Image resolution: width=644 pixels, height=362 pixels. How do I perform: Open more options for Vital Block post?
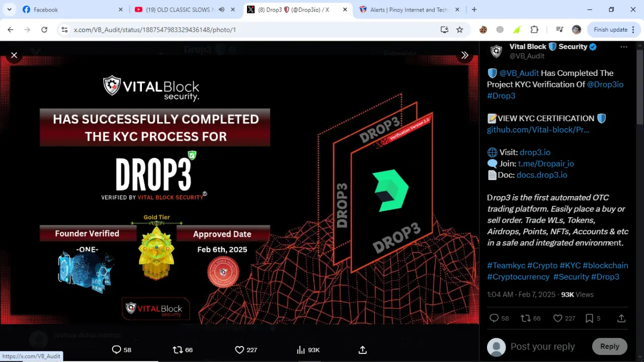tap(624, 47)
